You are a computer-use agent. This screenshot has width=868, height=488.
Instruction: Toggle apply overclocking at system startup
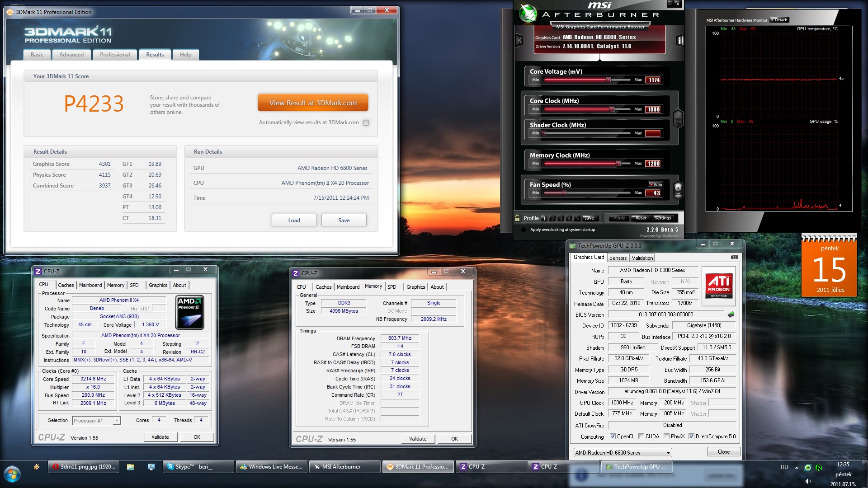(524, 230)
